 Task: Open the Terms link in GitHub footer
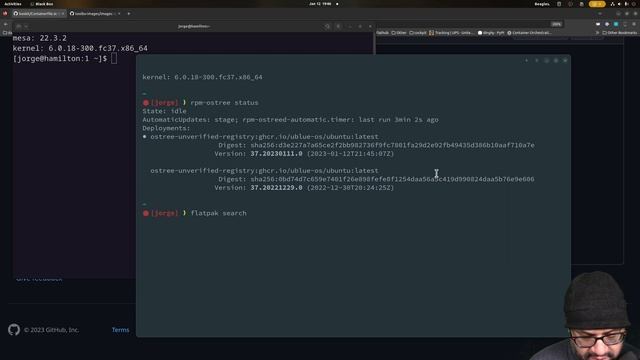point(120,330)
